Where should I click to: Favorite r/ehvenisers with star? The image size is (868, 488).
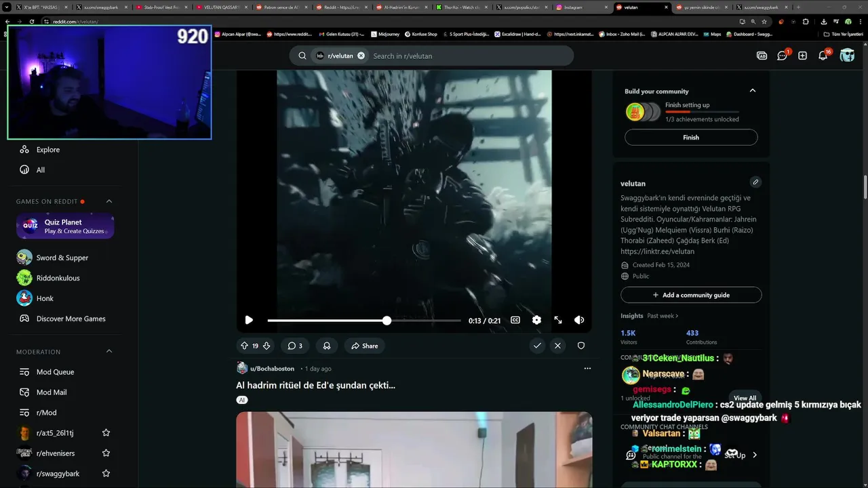(x=106, y=453)
